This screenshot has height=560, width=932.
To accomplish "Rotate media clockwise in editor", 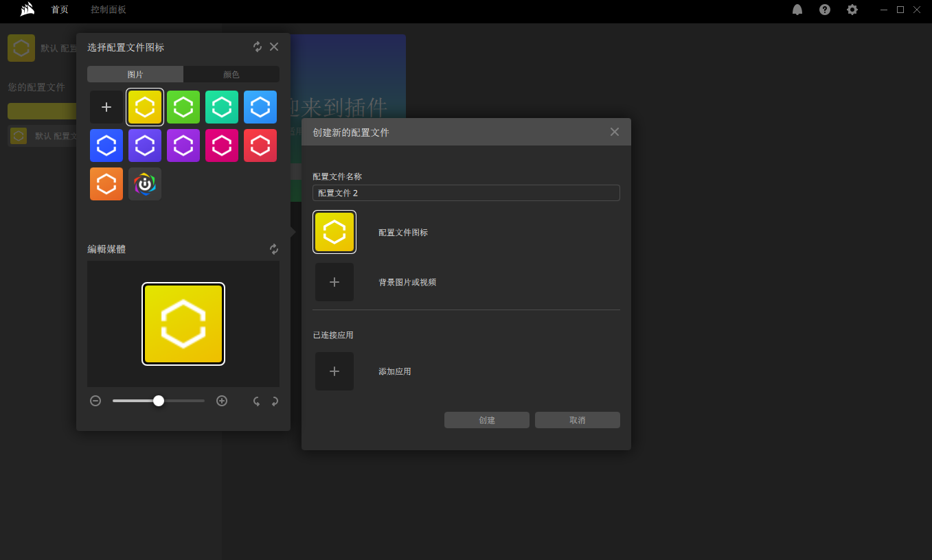I will click(275, 401).
